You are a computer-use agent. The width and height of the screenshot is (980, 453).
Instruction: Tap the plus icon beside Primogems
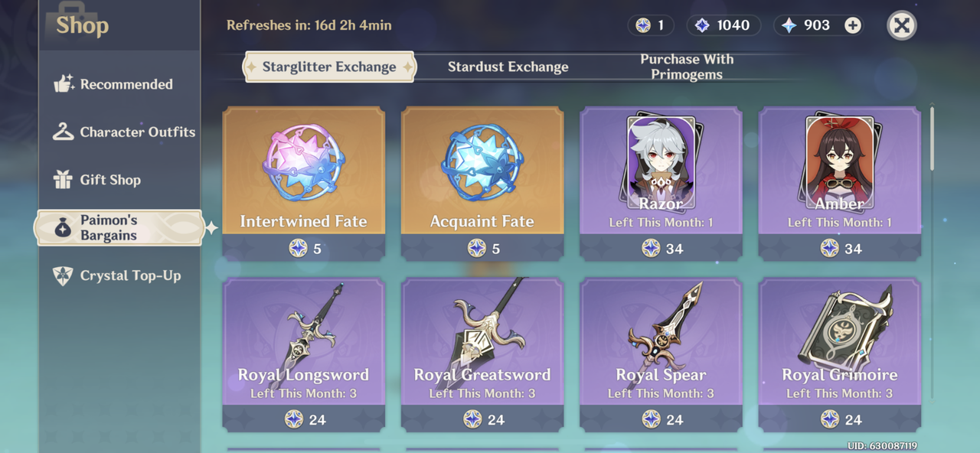(853, 25)
